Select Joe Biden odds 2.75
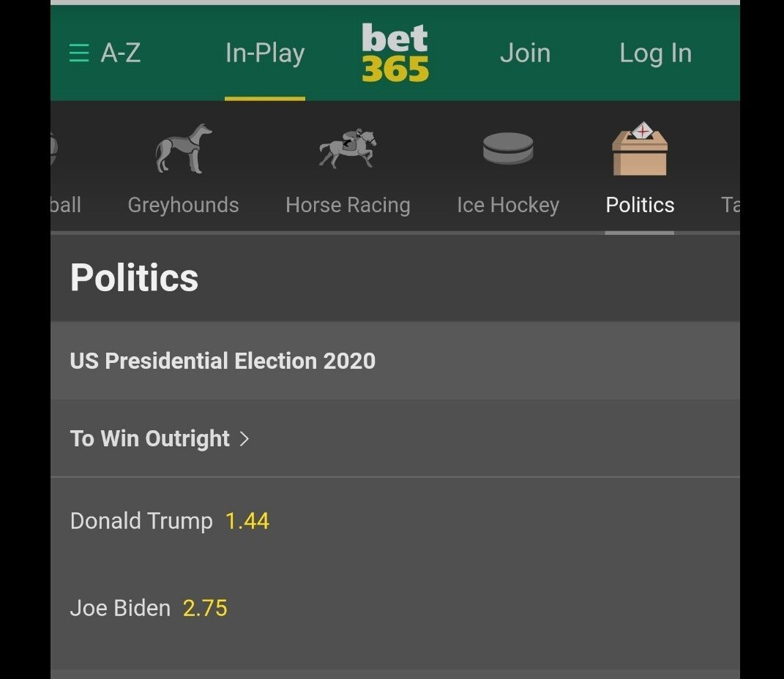 (x=205, y=608)
